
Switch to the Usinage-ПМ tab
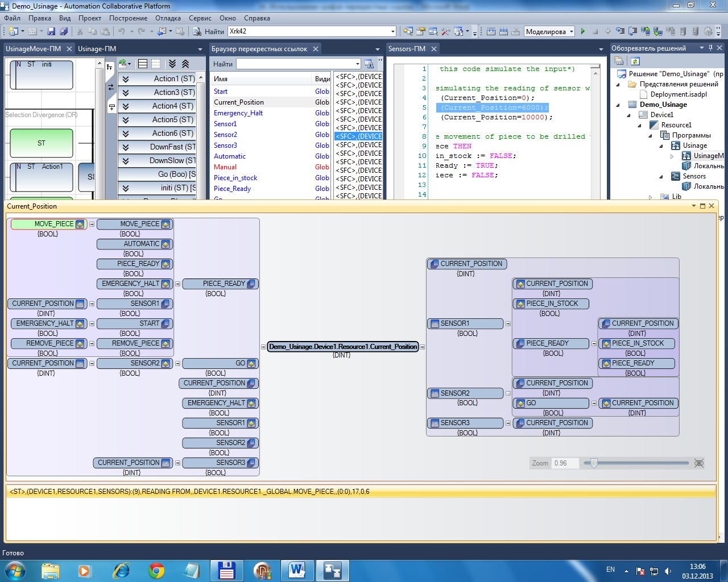click(x=97, y=49)
